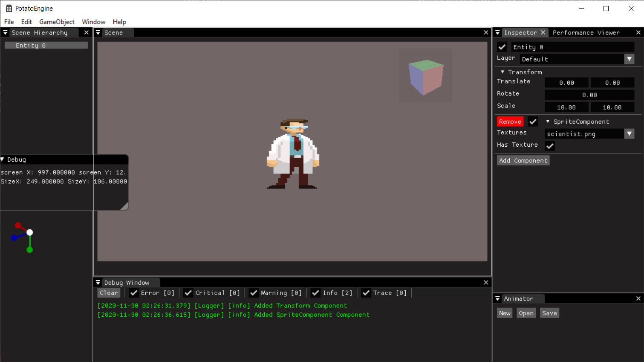Viewport: 644px width, 362px height.
Task: Uncheck the Has Texture checkbox
Action: [x=549, y=146]
